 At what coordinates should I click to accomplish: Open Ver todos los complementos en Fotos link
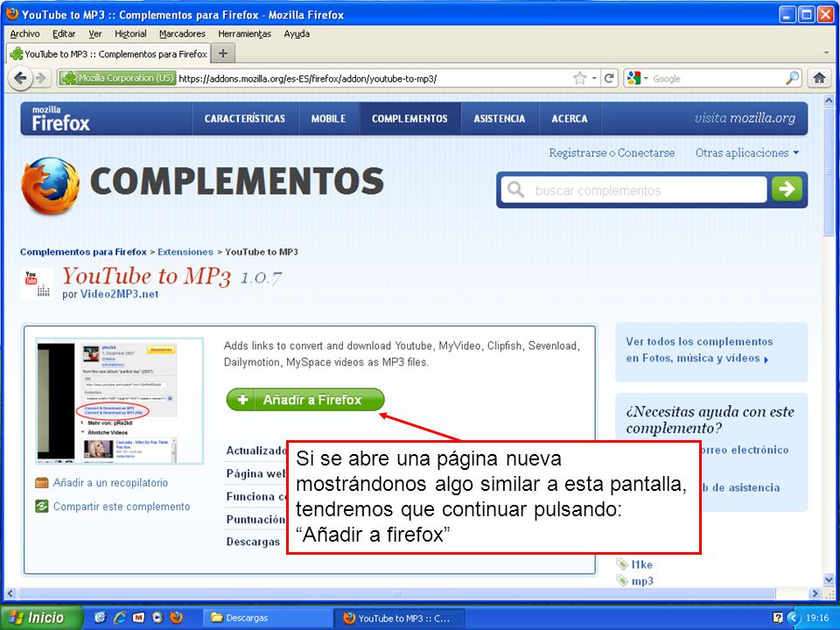[699, 350]
